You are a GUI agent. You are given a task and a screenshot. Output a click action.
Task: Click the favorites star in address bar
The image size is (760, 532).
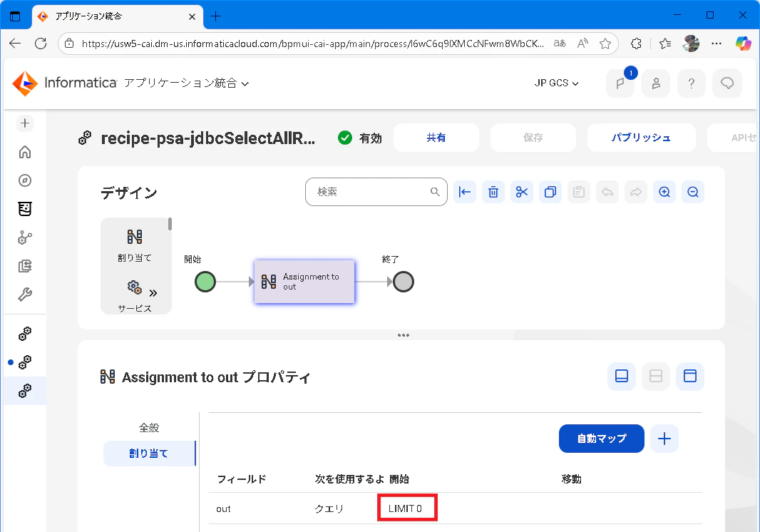(x=605, y=44)
